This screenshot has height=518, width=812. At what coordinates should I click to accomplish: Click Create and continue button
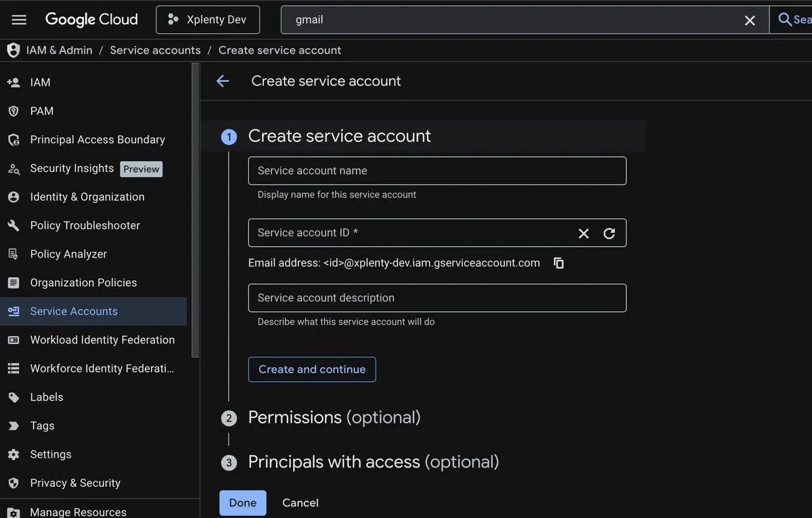point(312,369)
